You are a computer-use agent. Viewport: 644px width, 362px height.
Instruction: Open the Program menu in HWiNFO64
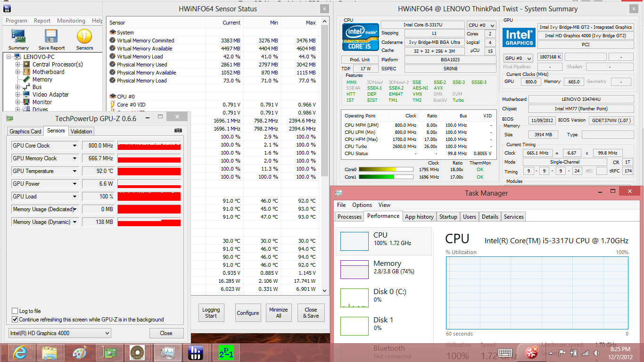tap(17, 21)
